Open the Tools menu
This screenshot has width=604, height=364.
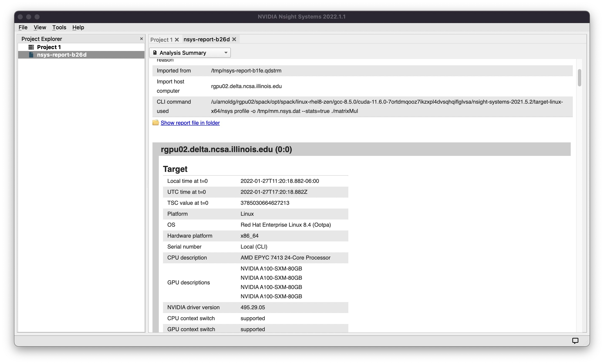tap(59, 27)
